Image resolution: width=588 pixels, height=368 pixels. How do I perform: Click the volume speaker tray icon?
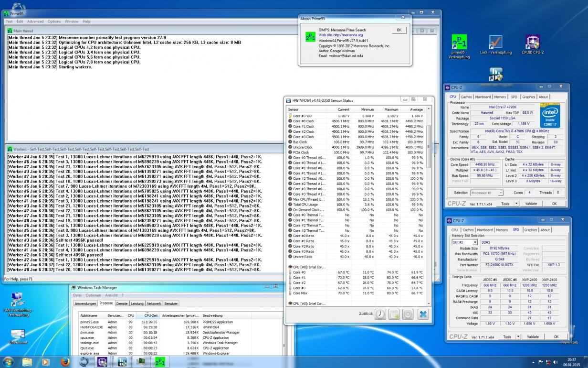[x=556, y=362]
